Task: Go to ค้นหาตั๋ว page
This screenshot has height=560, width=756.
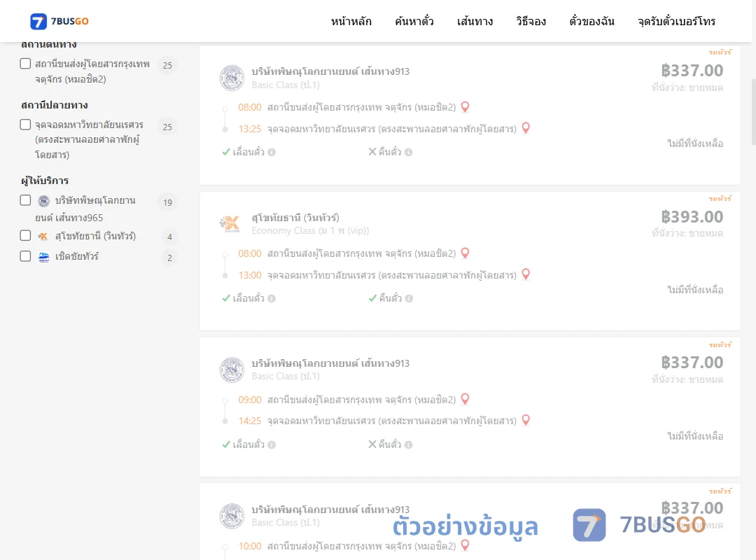Action: (414, 21)
